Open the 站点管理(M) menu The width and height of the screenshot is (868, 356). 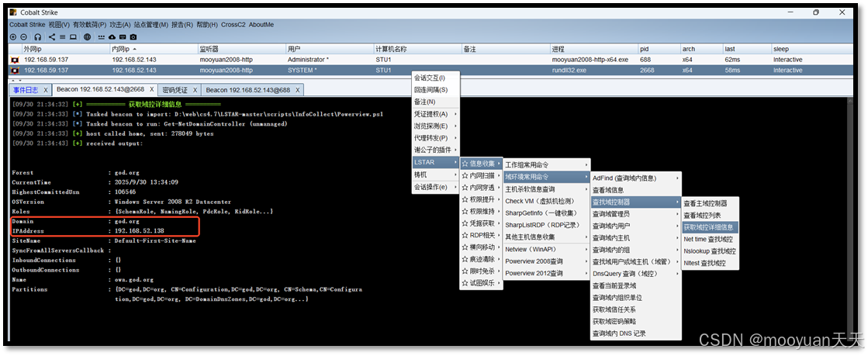coord(151,25)
